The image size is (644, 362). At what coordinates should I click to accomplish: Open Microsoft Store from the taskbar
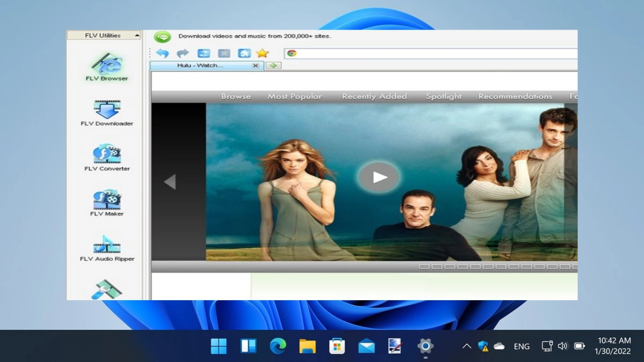(337, 346)
